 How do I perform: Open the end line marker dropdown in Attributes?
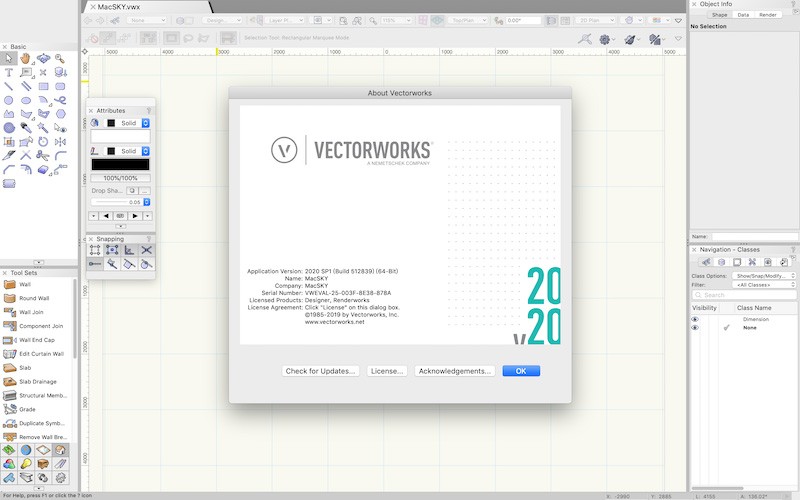click(147, 216)
